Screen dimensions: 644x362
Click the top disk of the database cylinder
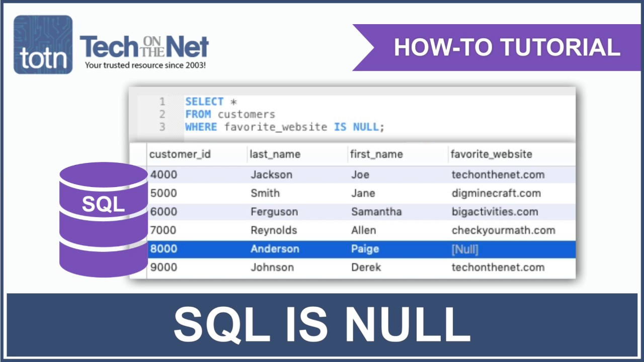[x=103, y=173]
